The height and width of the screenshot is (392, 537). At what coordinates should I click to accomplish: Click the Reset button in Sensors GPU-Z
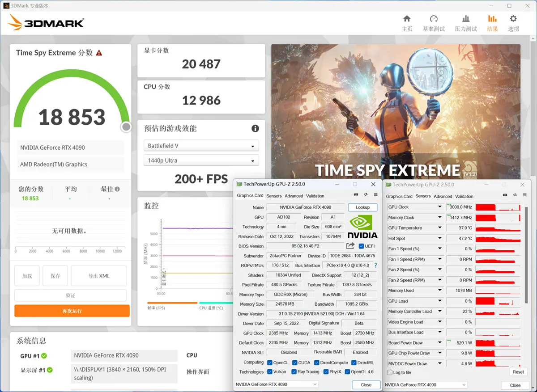518,372
